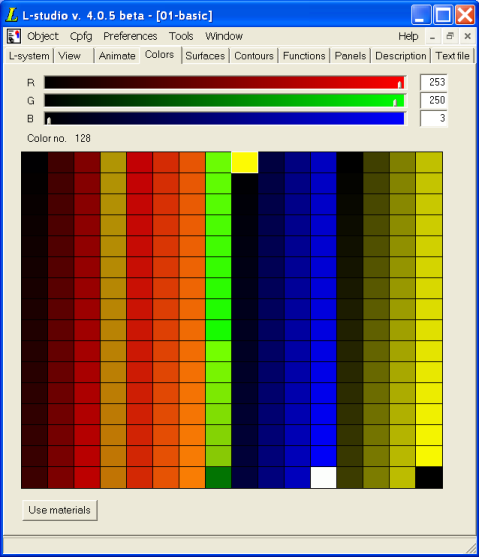Select the bright green swatch at top of palette
Image resolution: width=479 pixels, height=557 pixels.
point(218,162)
